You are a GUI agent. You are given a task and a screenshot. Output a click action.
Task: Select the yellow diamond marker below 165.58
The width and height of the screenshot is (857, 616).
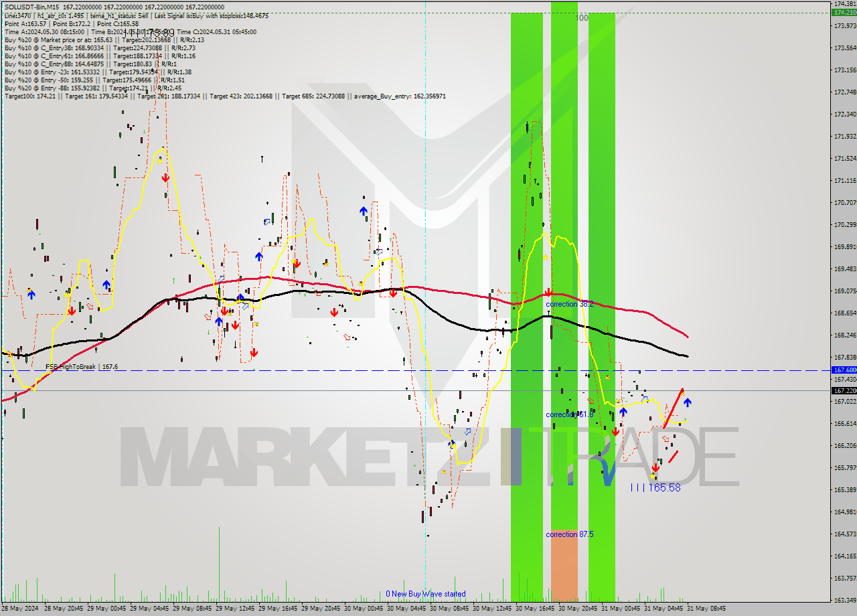point(653,478)
